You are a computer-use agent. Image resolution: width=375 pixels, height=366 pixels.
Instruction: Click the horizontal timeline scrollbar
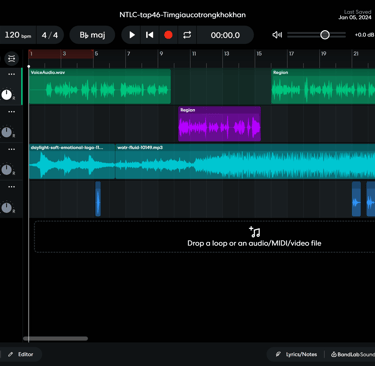pyautogui.click(x=55, y=338)
